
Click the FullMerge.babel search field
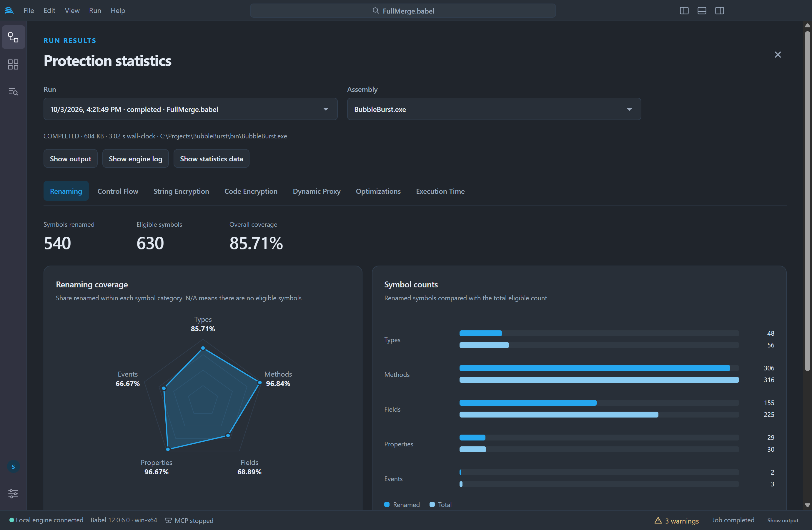click(x=402, y=11)
